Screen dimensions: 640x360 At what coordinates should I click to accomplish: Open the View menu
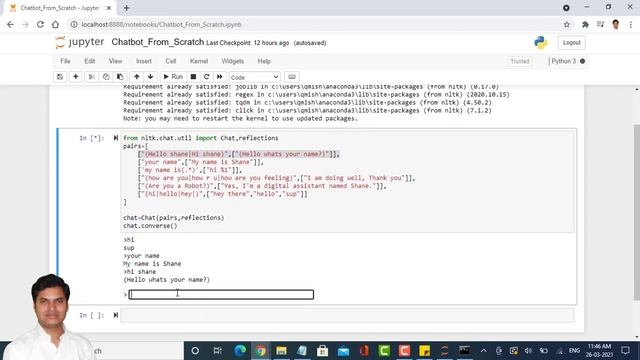point(115,61)
